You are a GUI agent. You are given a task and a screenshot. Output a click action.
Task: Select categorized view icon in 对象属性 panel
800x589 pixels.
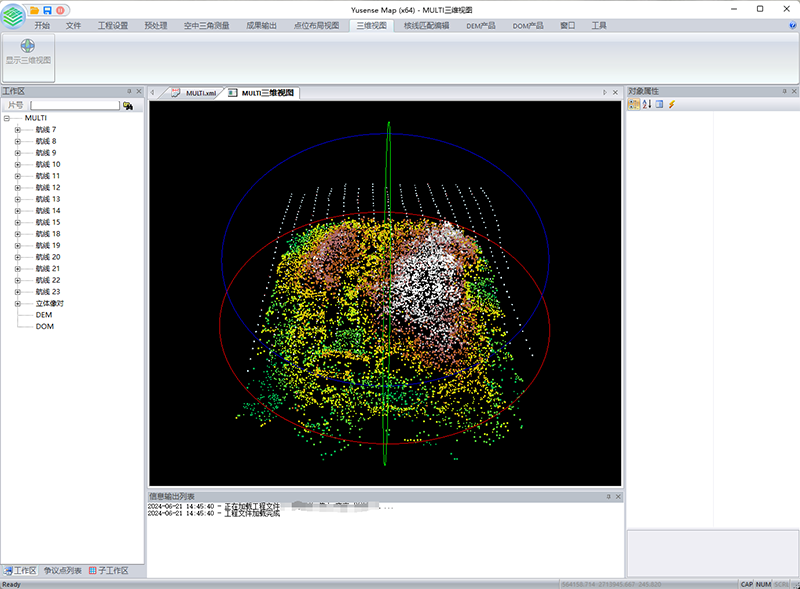click(633, 104)
